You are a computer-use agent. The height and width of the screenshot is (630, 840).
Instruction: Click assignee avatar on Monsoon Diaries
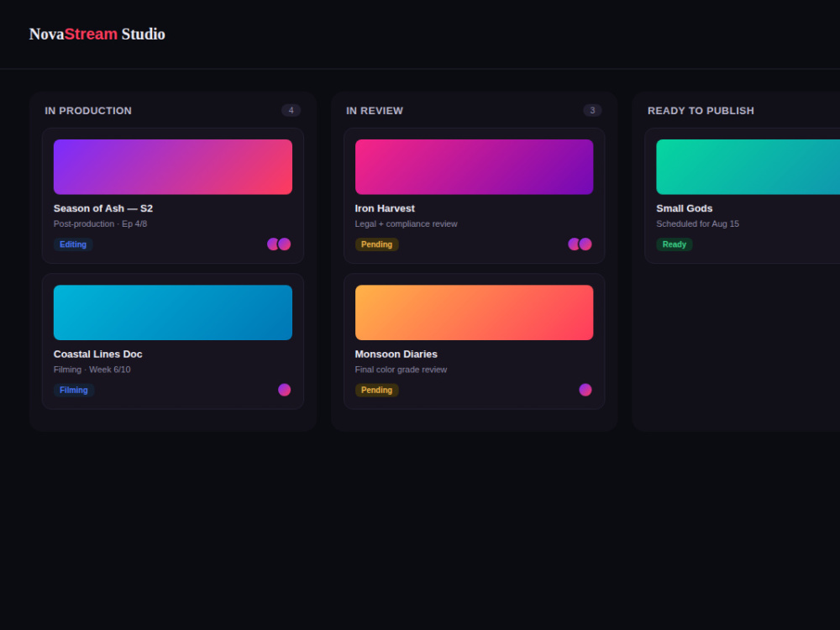coord(585,390)
